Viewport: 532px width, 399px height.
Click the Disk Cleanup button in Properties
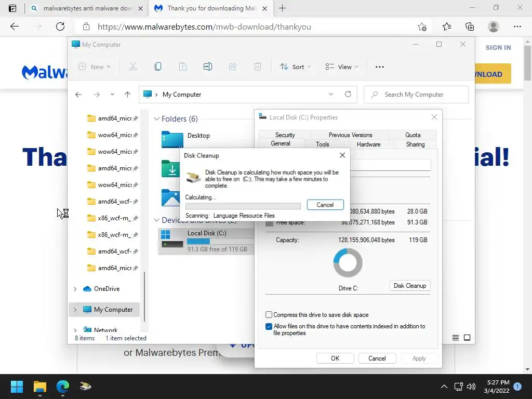click(410, 286)
